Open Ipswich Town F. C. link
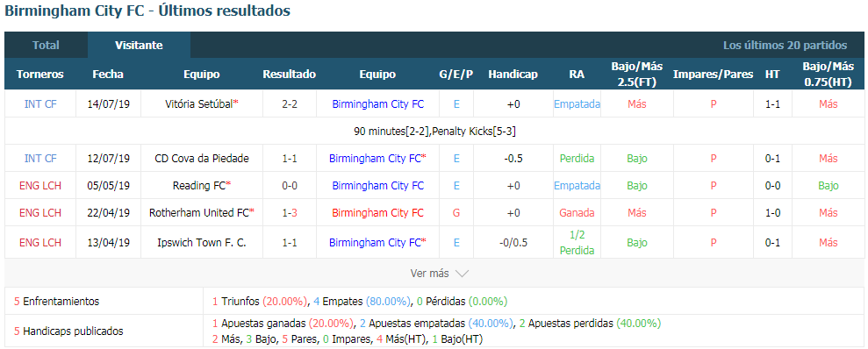The image size is (868, 349). coord(202,242)
